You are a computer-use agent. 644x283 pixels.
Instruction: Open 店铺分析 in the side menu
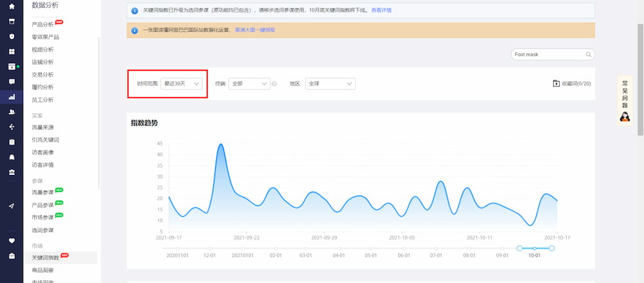click(x=43, y=62)
